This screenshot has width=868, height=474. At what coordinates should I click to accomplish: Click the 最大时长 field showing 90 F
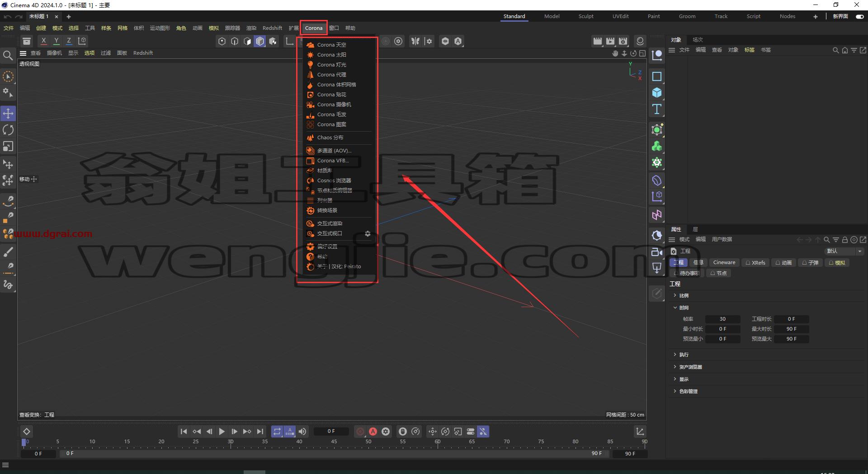click(x=791, y=329)
